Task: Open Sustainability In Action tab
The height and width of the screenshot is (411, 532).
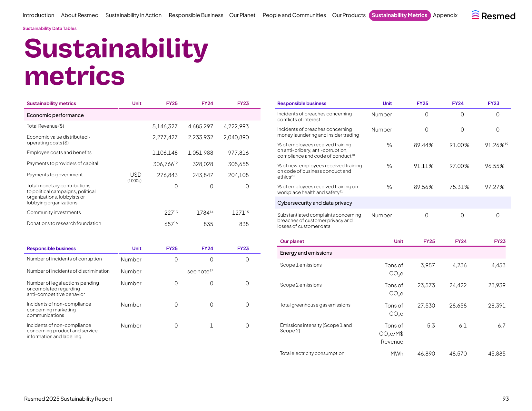Action: pos(133,15)
